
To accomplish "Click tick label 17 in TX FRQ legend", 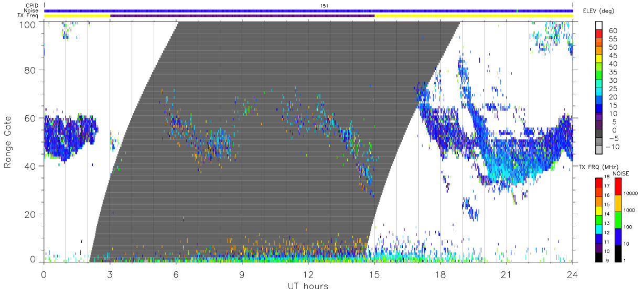I will 607,186.
